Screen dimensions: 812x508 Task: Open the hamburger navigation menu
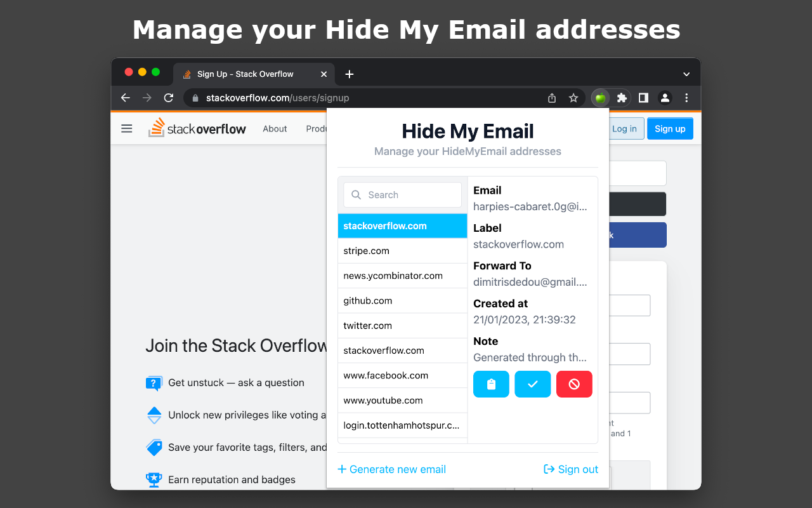click(x=126, y=128)
